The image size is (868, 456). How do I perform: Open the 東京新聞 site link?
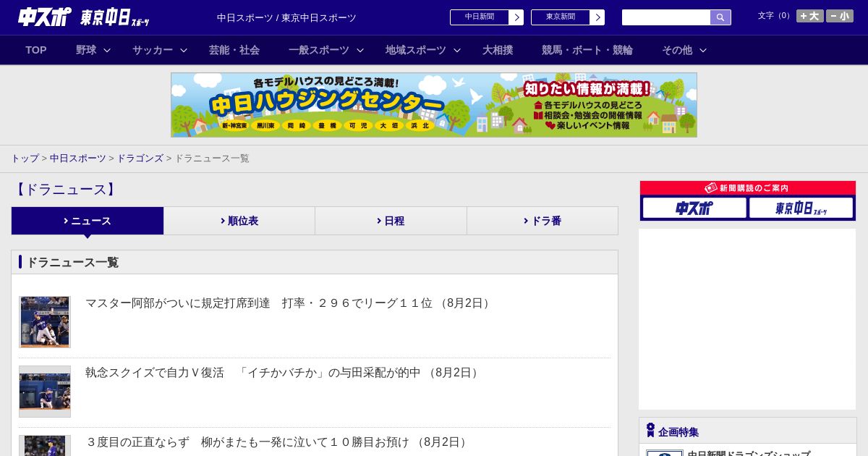tap(561, 17)
